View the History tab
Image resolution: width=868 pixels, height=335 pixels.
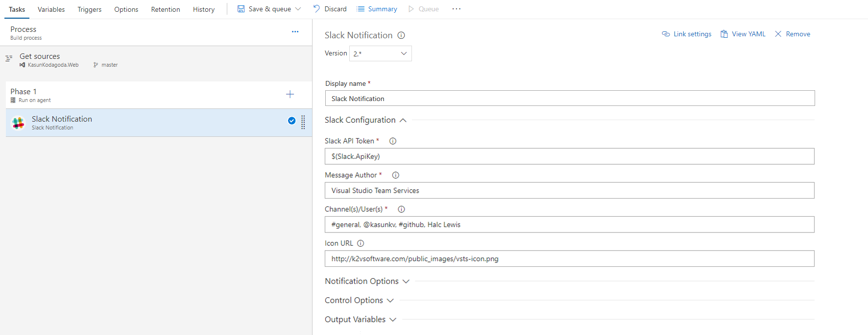click(204, 9)
